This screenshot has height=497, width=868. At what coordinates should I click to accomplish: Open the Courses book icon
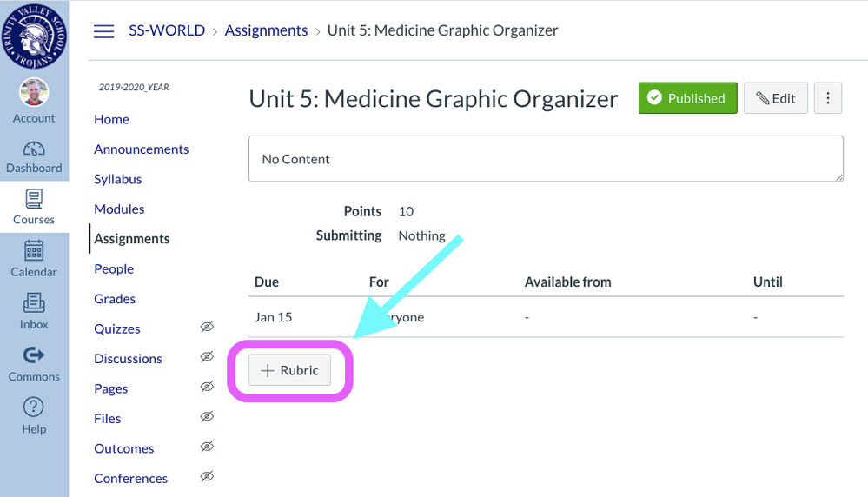click(34, 199)
